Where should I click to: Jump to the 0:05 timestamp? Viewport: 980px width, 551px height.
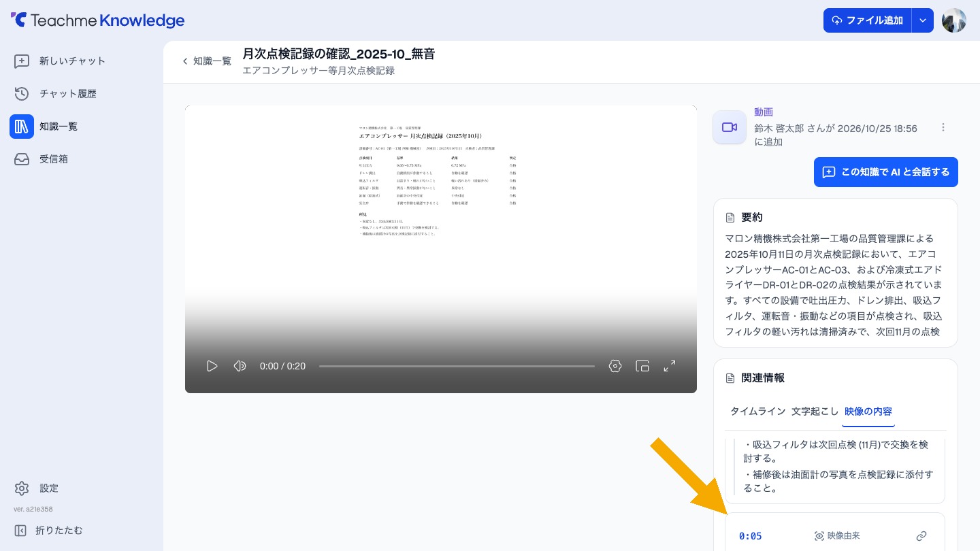coord(751,536)
